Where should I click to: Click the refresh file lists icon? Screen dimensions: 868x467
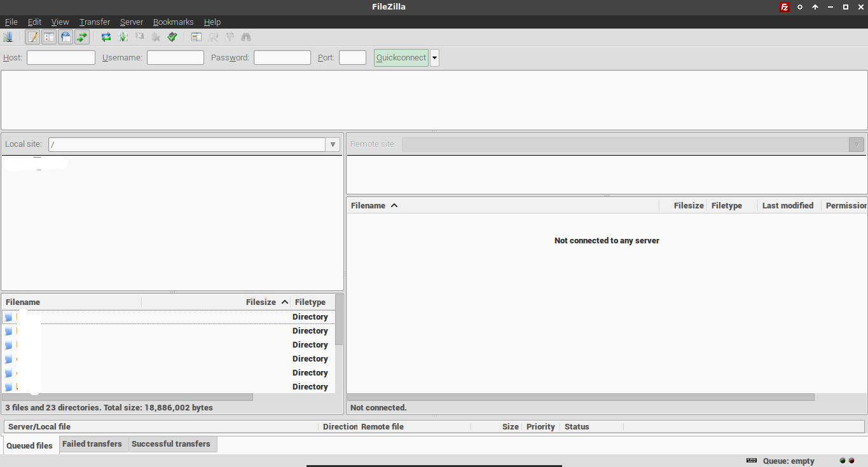(x=106, y=37)
